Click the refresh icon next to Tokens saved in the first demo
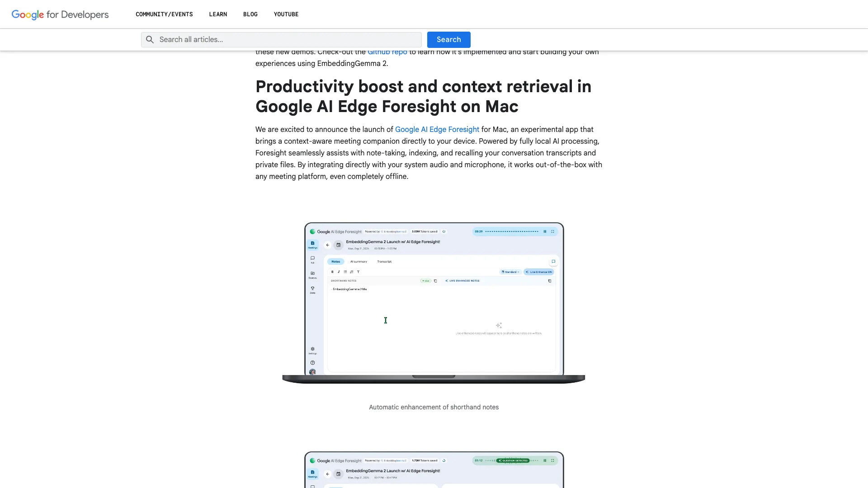 [x=444, y=231]
